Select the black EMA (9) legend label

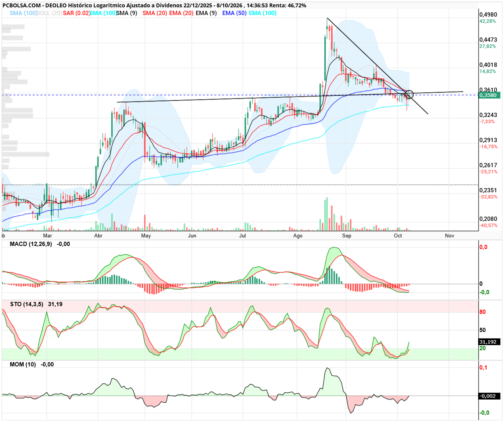[x=206, y=13]
